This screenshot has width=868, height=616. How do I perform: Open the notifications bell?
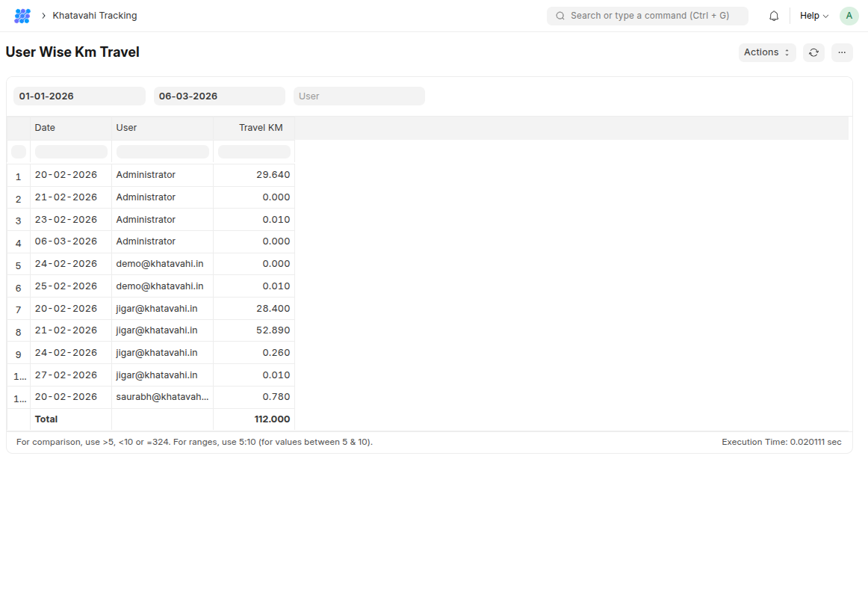pos(774,16)
